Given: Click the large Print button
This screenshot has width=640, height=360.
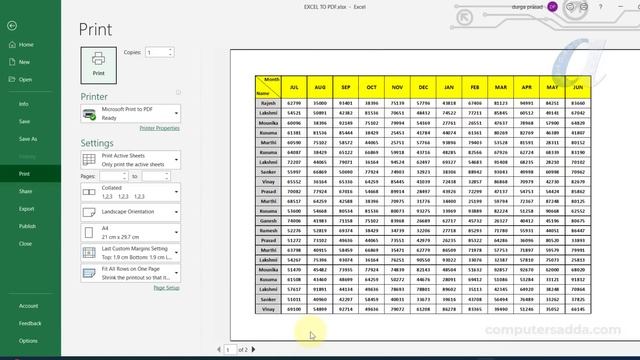Looking at the screenshot, I should 98,65.
